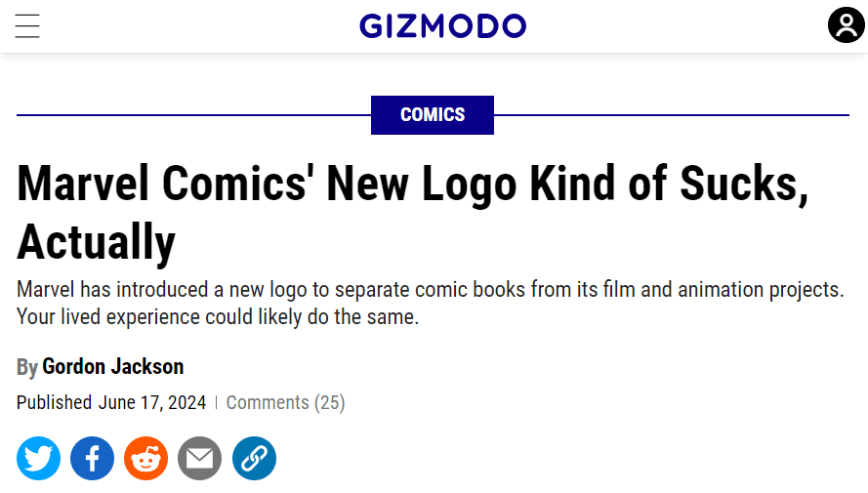Click the divider line right of COMICS
The height and width of the screenshot is (493, 868).
(672, 115)
